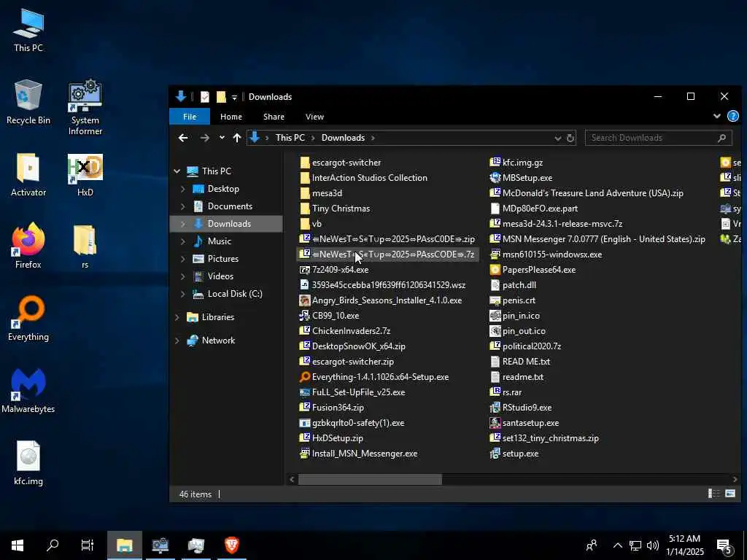Open the File menu tab

(x=190, y=117)
